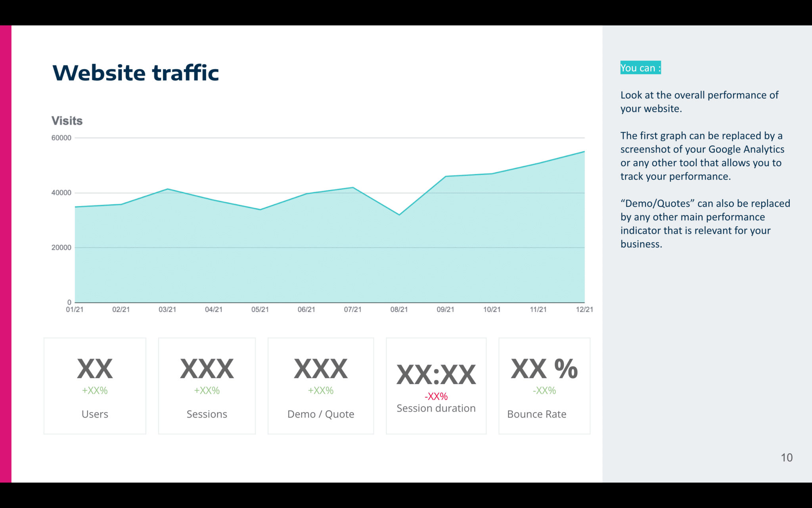Click the 03/21 x-axis label

(167, 310)
